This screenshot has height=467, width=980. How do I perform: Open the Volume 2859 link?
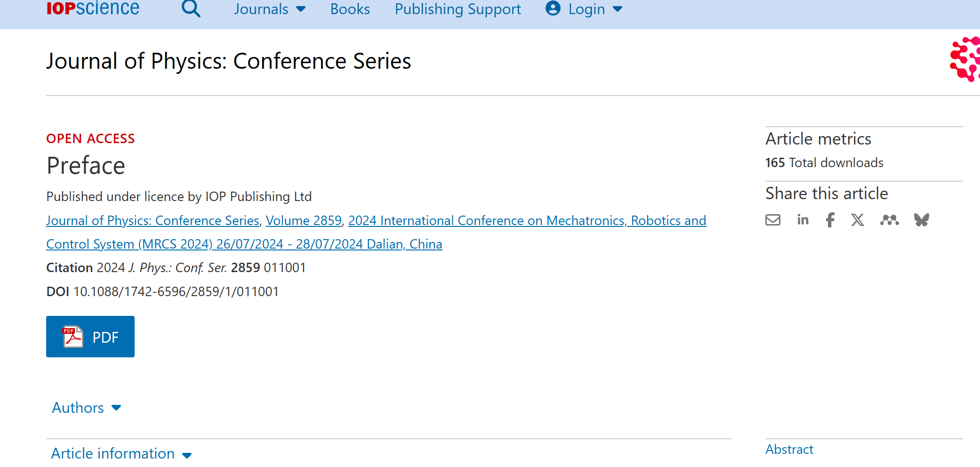(x=304, y=220)
